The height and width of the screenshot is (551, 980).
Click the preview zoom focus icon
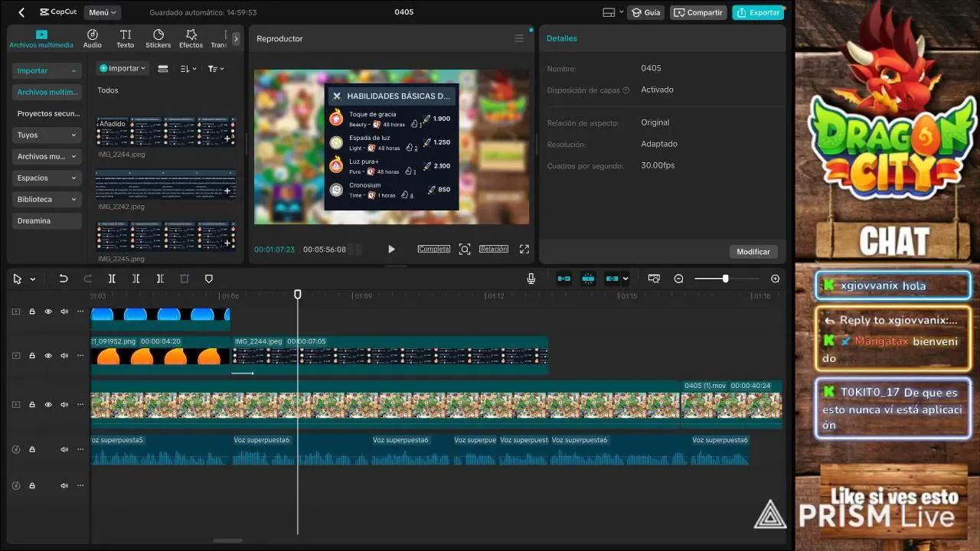coord(465,249)
